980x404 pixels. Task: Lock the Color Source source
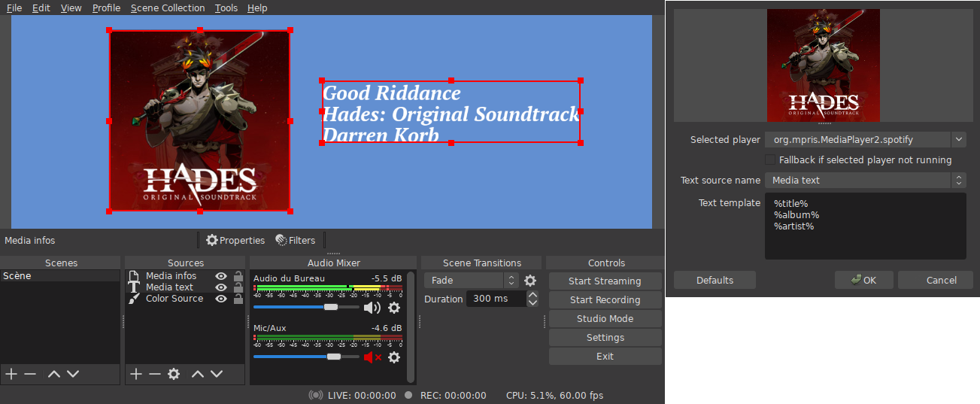(x=238, y=299)
